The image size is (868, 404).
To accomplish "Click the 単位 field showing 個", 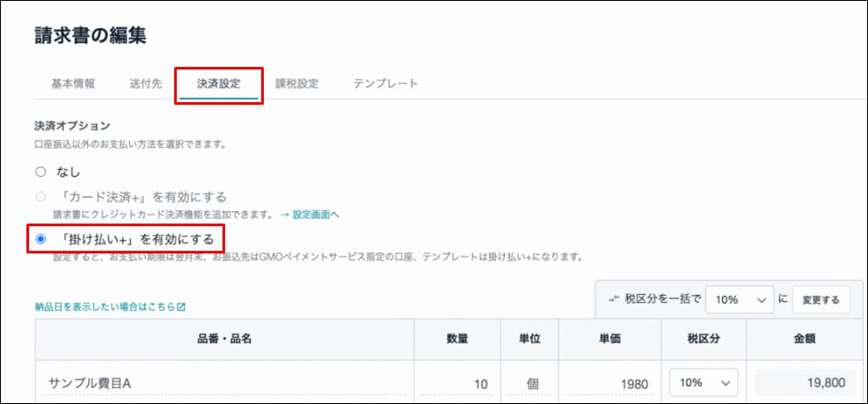I will coord(534,383).
